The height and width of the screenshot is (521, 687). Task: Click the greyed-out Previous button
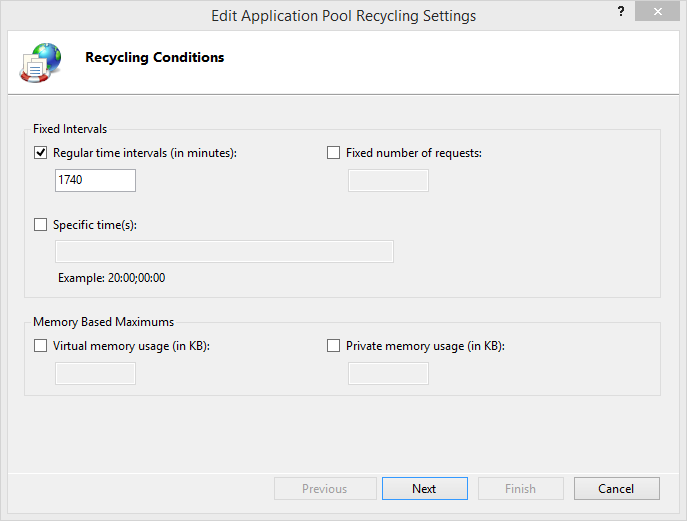click(324, 489)
